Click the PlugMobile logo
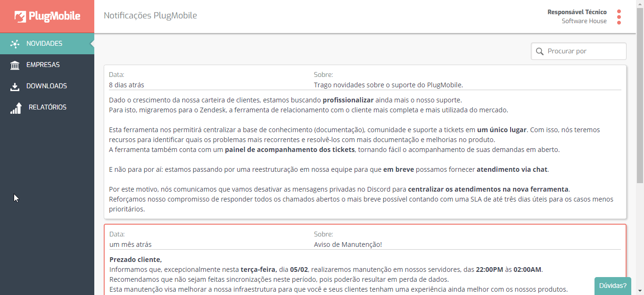This screenshot has height=295, width=644. [x=47, y=17]
